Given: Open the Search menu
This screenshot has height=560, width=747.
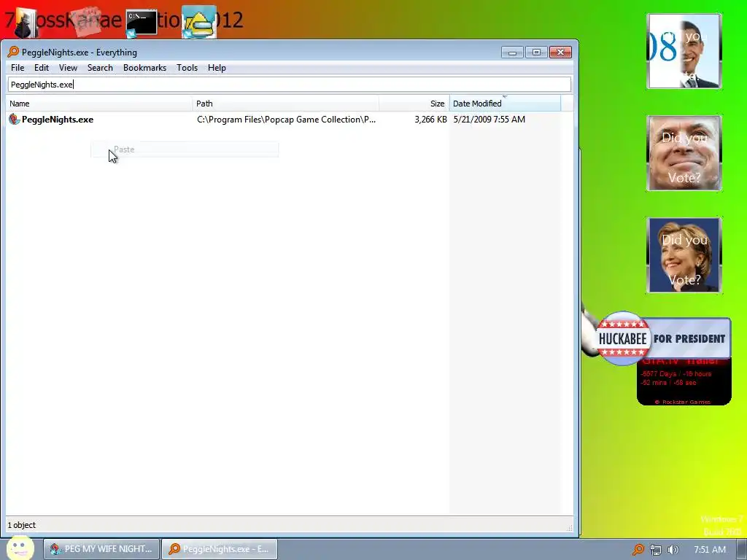Looking at the screenshot, I should 100,68.
